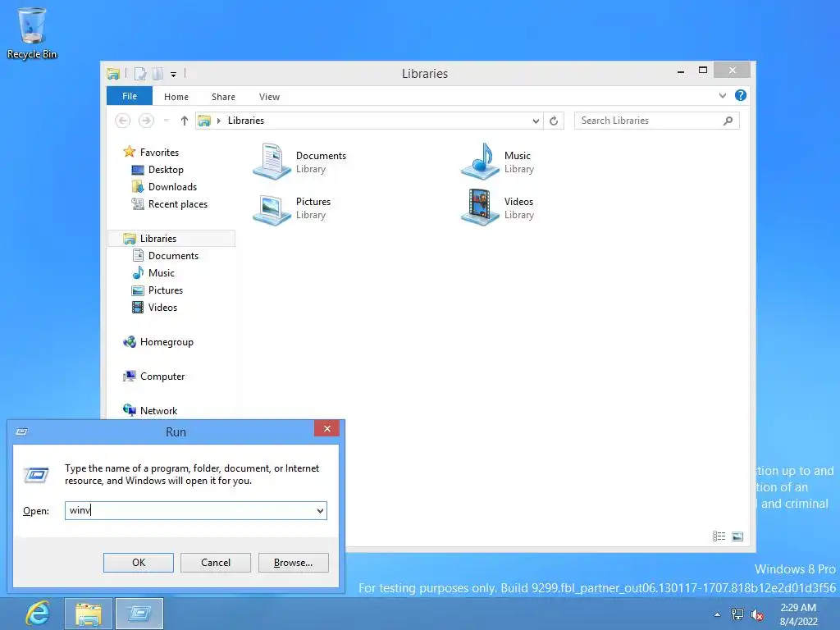Screen dimensions: 840x630
Task: Select the Documents library icon
Action: pos(272,162)
